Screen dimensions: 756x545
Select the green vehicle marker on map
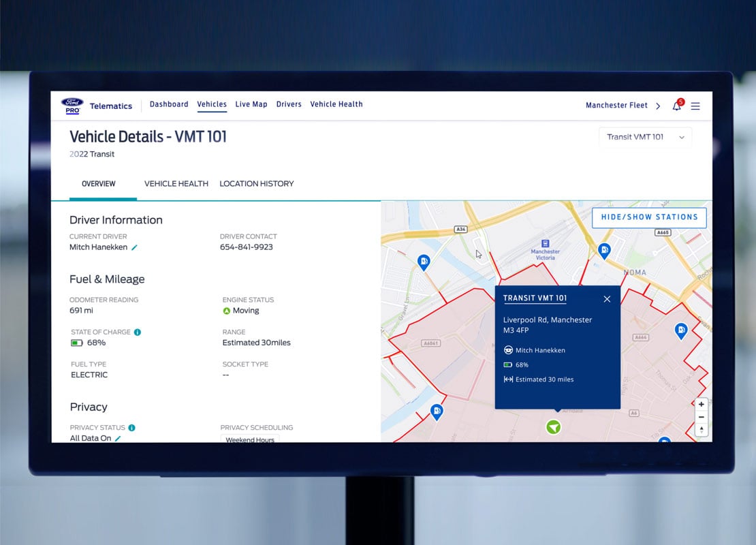pyautogui.click(x=554, y=427)
